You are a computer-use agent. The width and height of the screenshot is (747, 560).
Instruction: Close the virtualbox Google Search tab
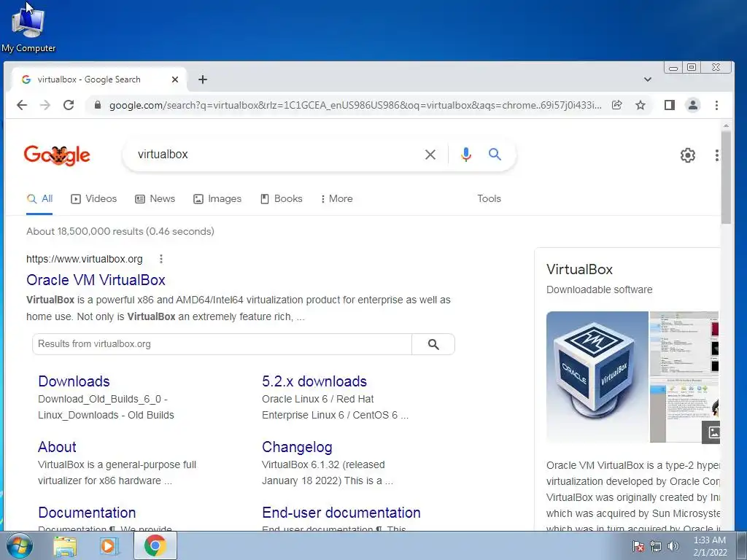(x=175, y=79)
